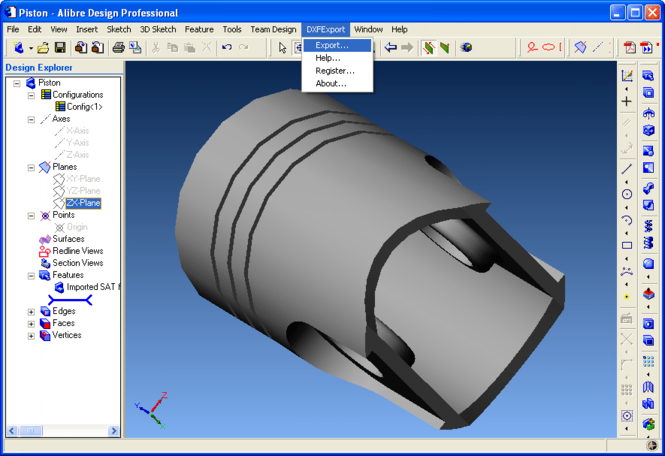
Task: Select ZX-Plane in Design Explorer
Action: point(83,203)
